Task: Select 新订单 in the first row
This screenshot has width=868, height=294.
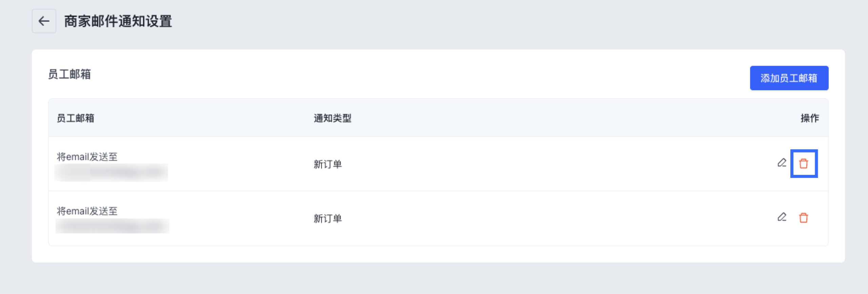Action: 328,164
